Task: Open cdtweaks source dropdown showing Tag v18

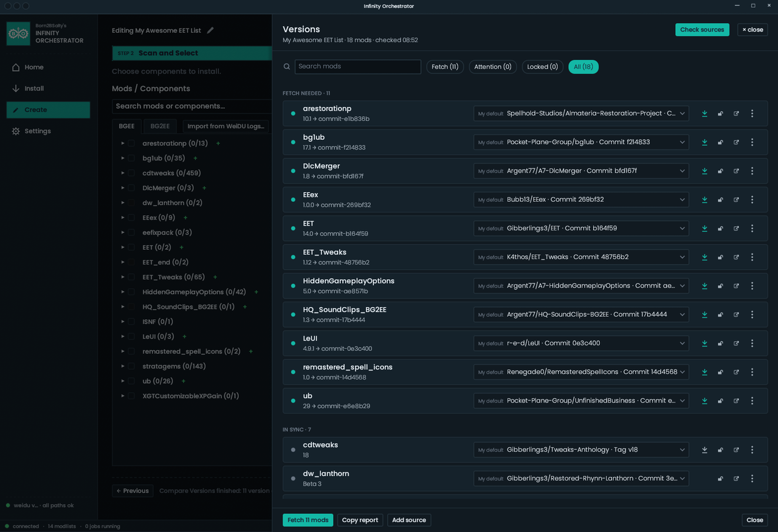Action: pos(581,450)
